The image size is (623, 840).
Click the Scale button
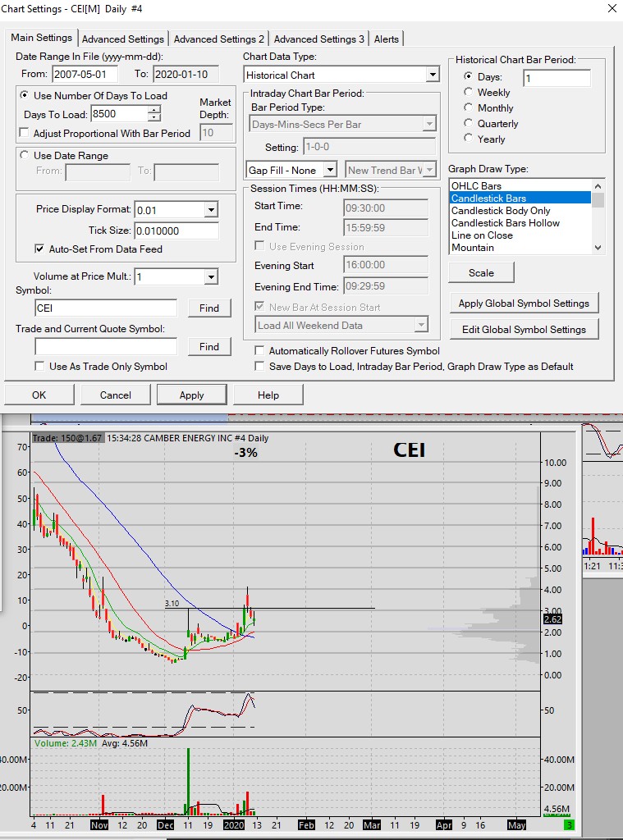(481, 272)
